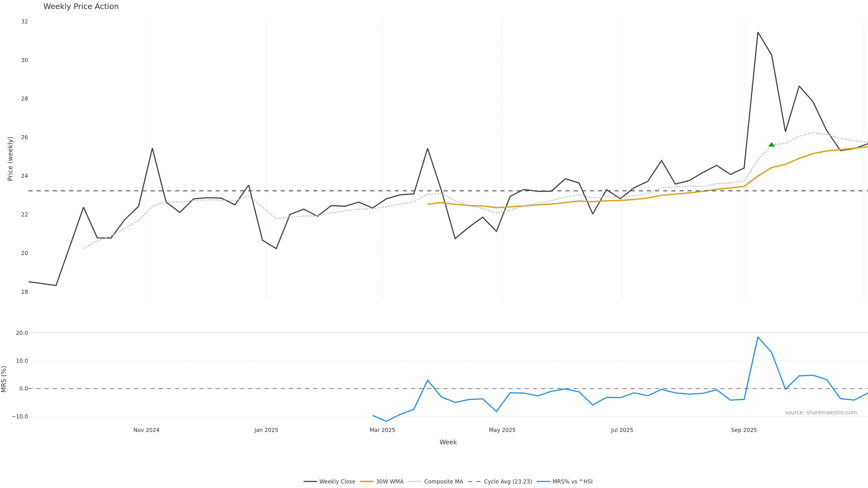Select the Jan 2025 x-axis label

tap(266, 430)
